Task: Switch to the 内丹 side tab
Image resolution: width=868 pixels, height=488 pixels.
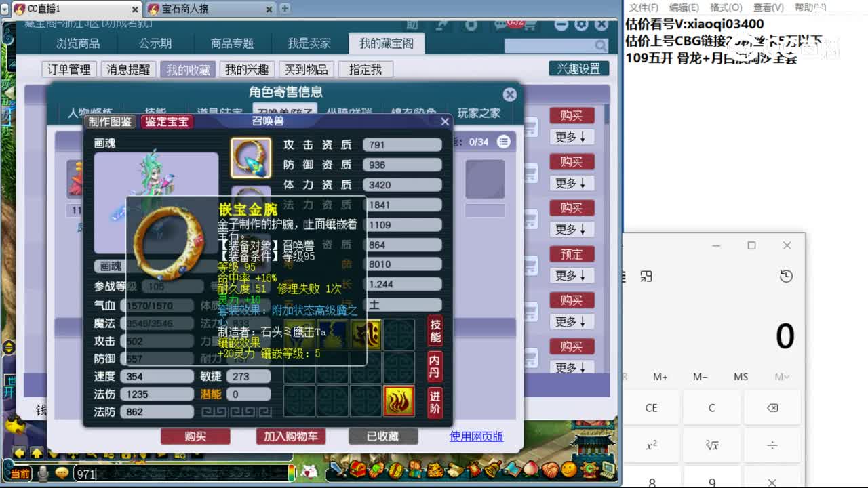Action: [x=435, y=366]
